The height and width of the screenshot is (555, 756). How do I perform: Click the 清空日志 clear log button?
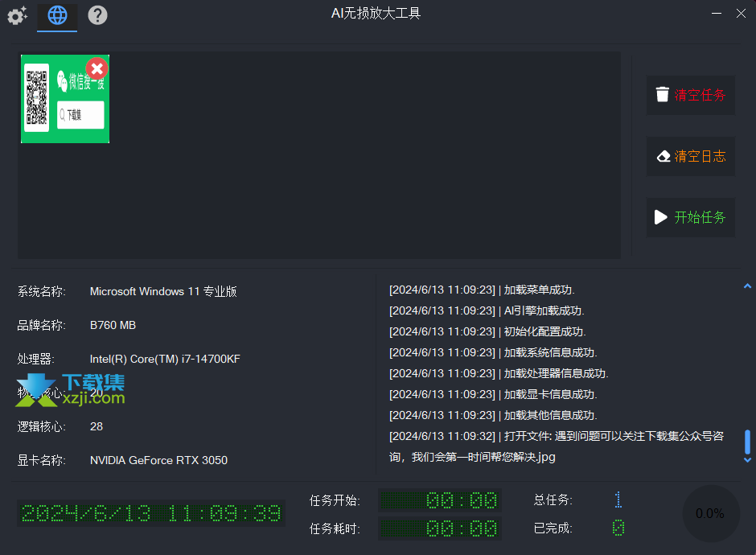(x=690, y=156)
